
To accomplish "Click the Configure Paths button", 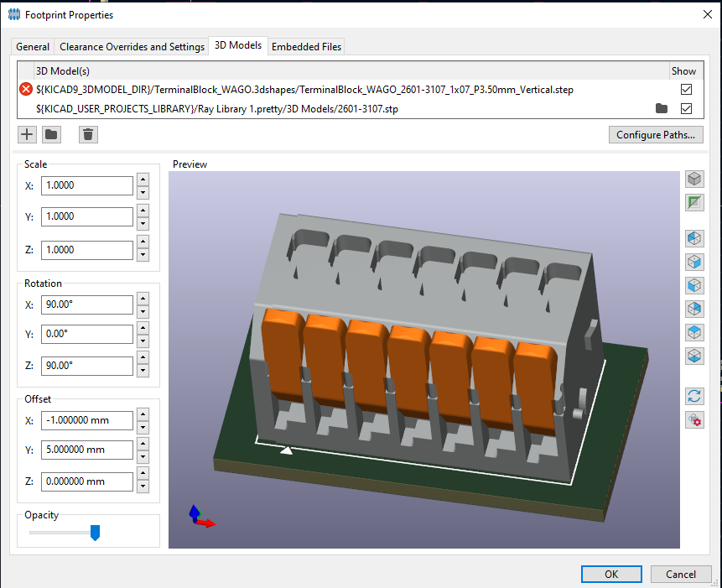I will pyautogui.click(x=655, y=134).
